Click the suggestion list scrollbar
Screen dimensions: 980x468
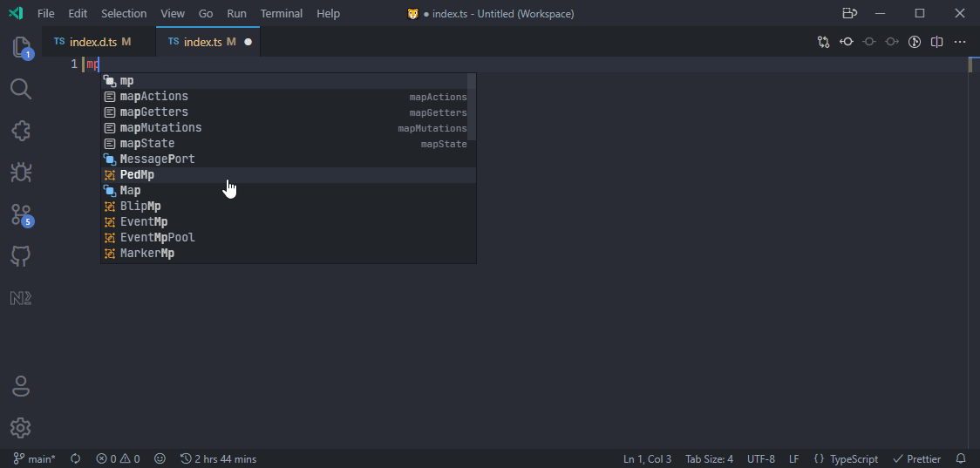coord(472,107)
